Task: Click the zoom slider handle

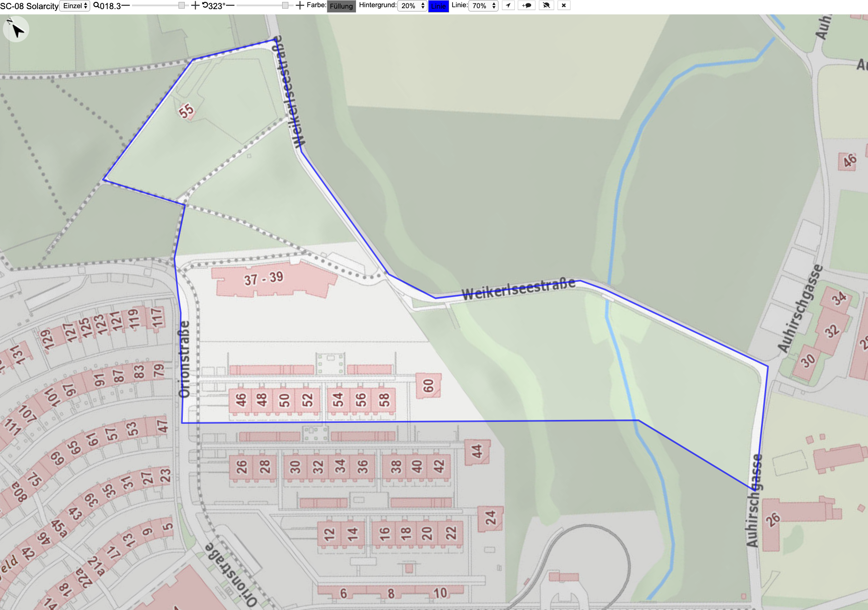Action: pos(181,5)
